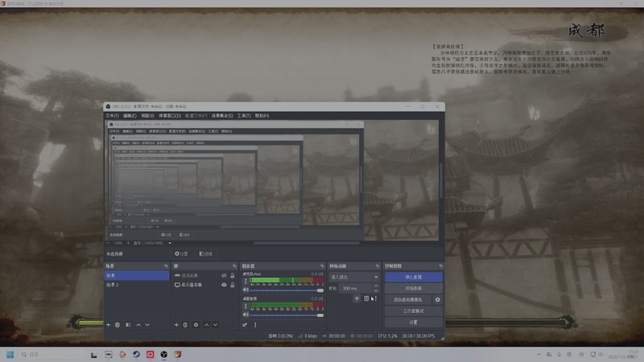Zoom in preview with plus icon

(x=128, y=243)
